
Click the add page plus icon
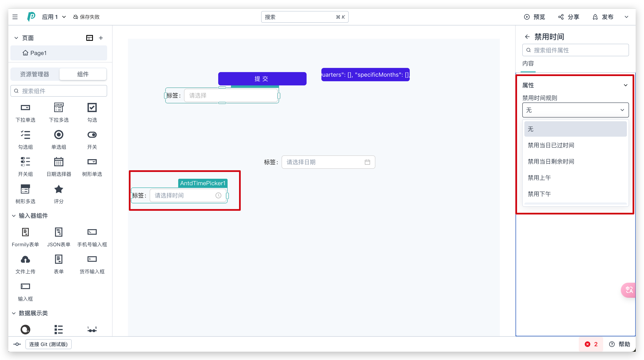click(x=101, y=38)
